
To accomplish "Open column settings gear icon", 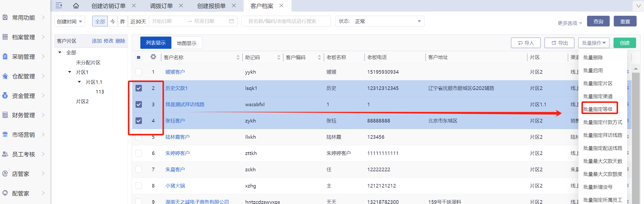I will [153, 57].
